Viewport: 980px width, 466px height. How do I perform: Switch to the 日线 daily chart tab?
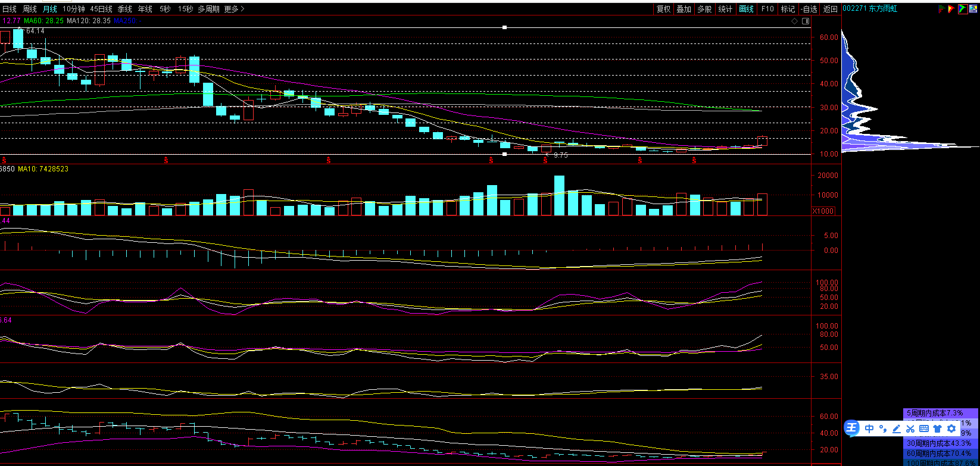(10, 9)
